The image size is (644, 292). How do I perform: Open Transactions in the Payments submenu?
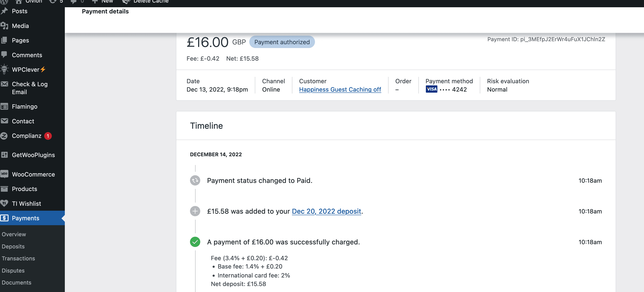point(18,258)
